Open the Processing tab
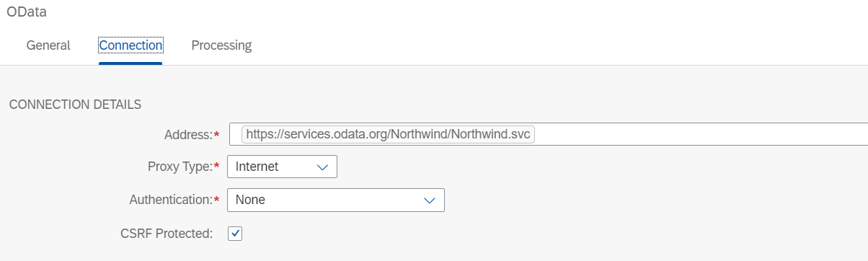Viewport: 868px width, 261px height. coord(221,45)
